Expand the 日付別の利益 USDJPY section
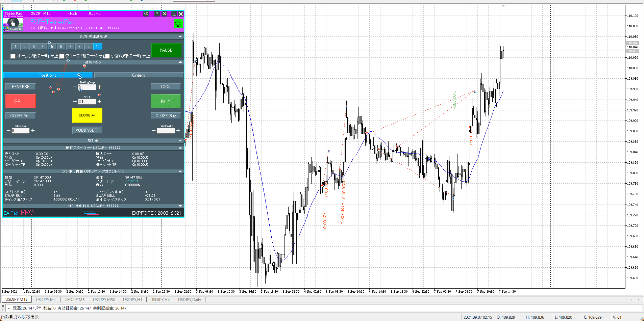644x321 pixels. 180,206
